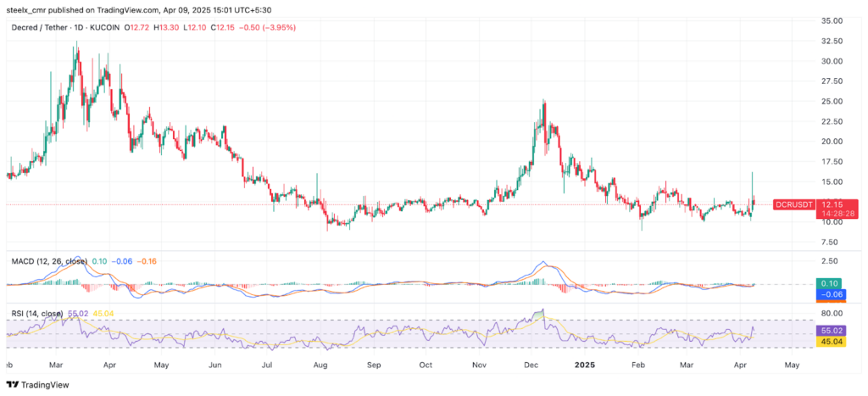
Task: Click the purple 55.02 tag on RSI axis
Action: (x=832, y=329)
